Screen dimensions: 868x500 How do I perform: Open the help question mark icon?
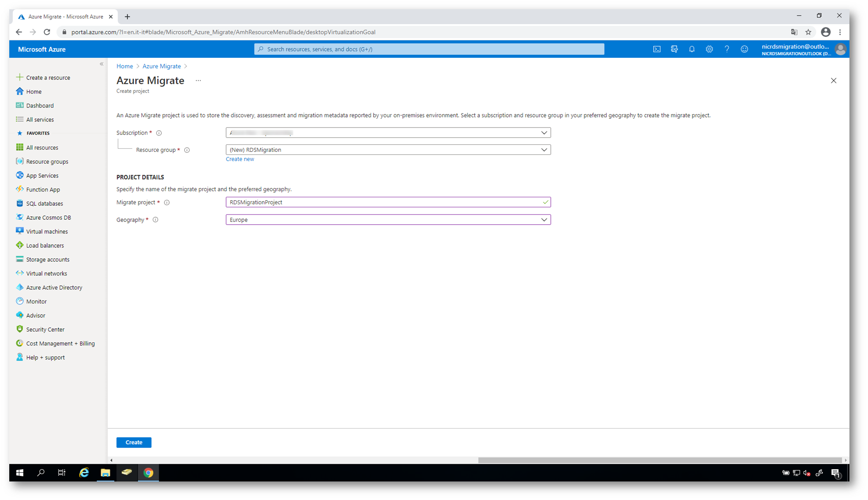pyautogui.click(x=727, y=49)
